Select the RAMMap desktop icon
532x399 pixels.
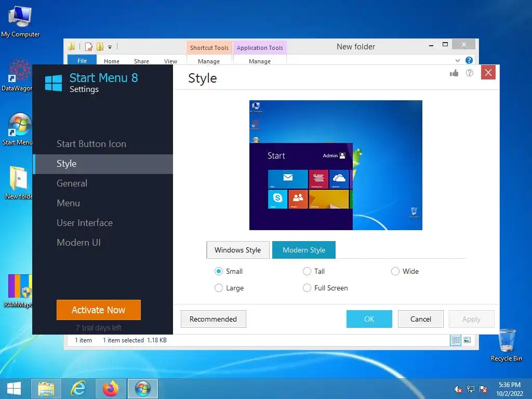coord(18,290)
